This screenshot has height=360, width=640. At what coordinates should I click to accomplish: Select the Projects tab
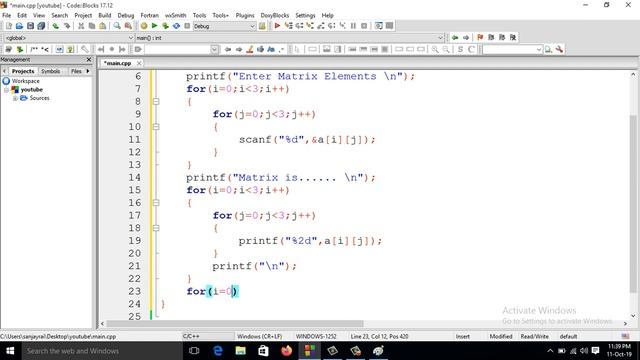(x=23, y=71)
